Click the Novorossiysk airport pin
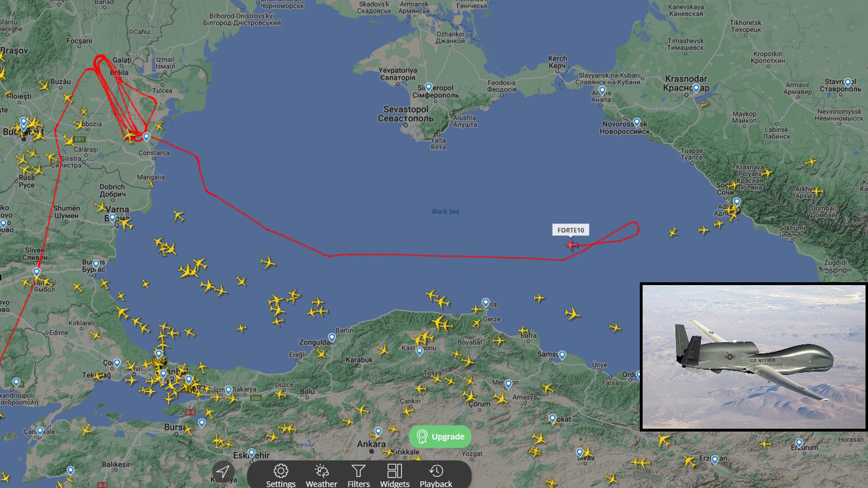This screenshot has height=488, width=868. (637, 122)
